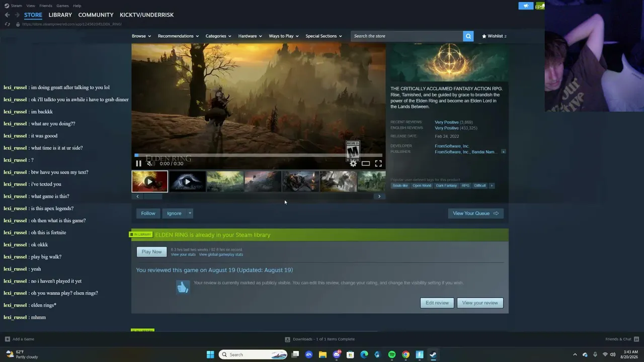The image size is (644, 362).
Task: Click the store search magnifier button
Action: [x=468, y=36]
